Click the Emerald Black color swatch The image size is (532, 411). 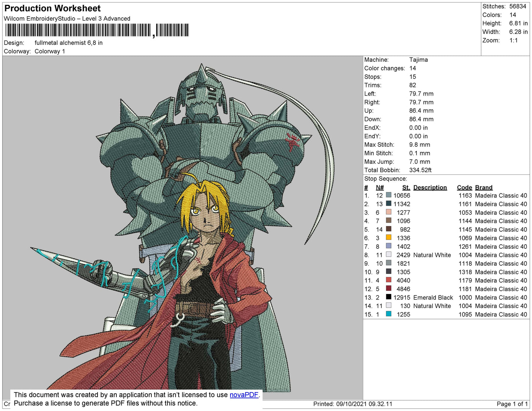tap(388, 297)
